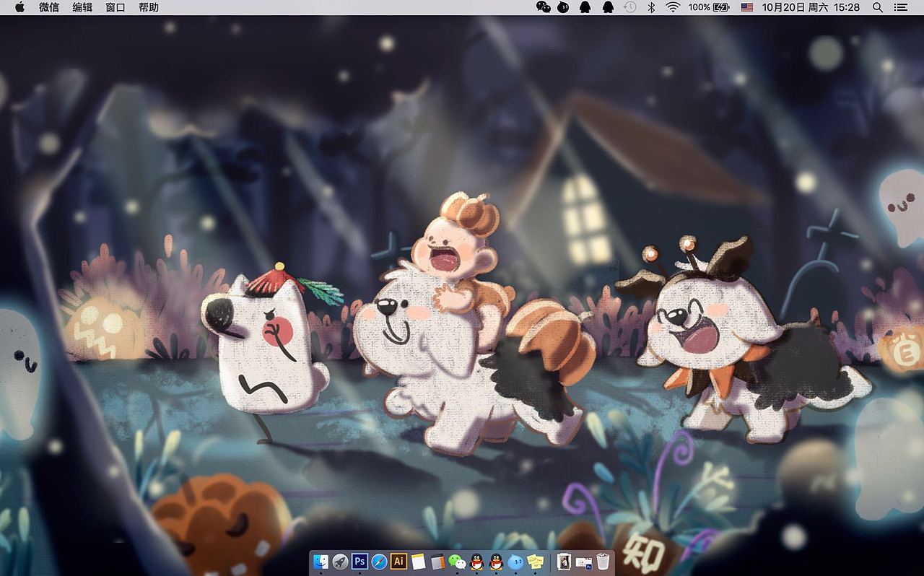Open the Apple menu
The image size is (924, 576).
(x=19, y=7)
